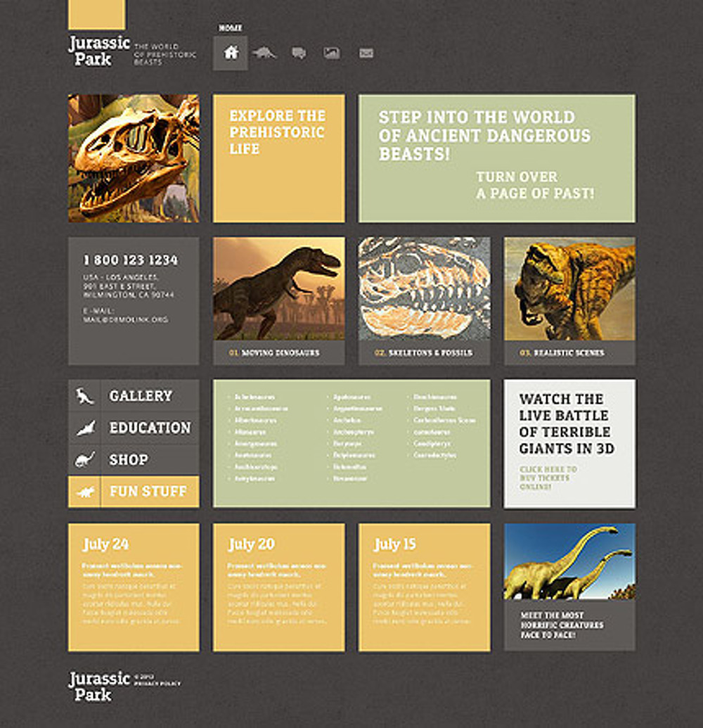Click the stegosaurus icon beside Fun Stuff
703x728 pixels.
(85, 491)
